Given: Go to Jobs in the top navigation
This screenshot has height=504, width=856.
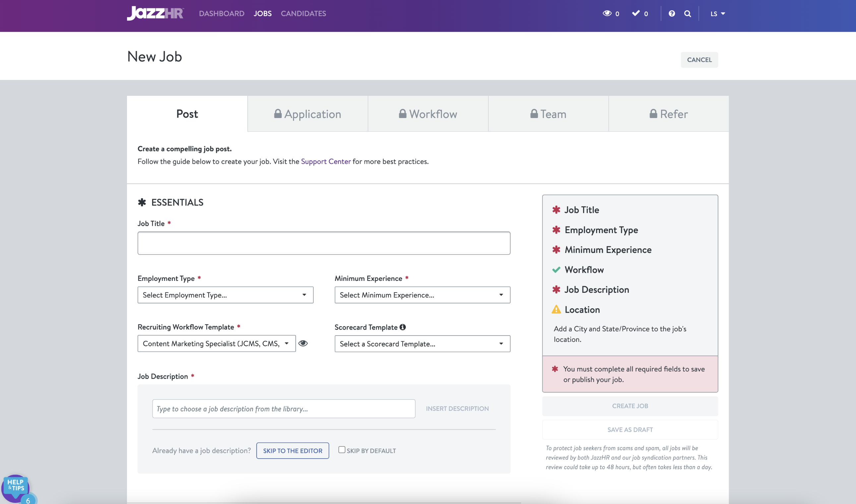Looking at the screenshot, I should point(262,14).
